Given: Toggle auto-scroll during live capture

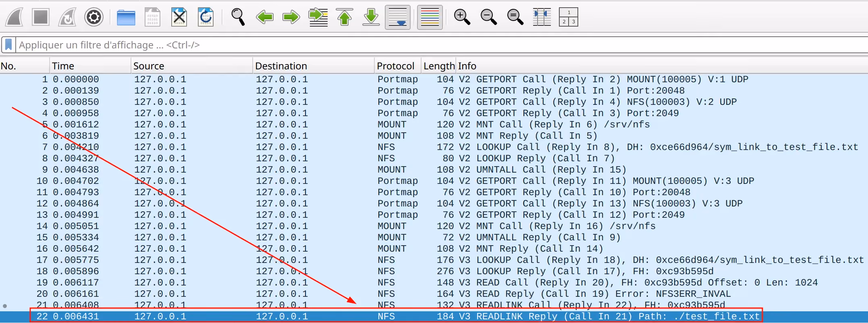Looking at the screenshot, I should pyautogui.click(x=398, y=17).
